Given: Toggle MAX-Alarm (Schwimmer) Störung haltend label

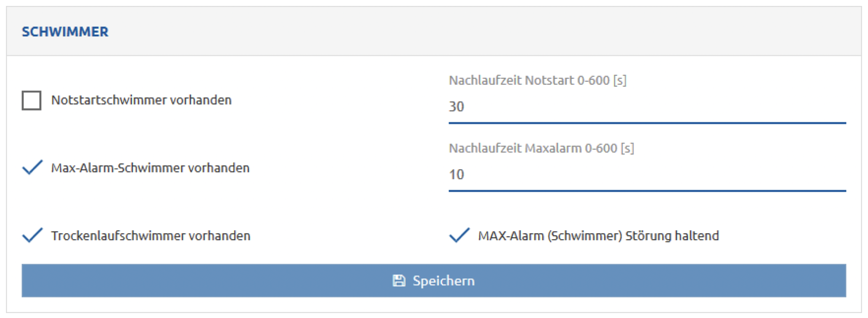Looking at the screenshot, I should click(598, 236).
